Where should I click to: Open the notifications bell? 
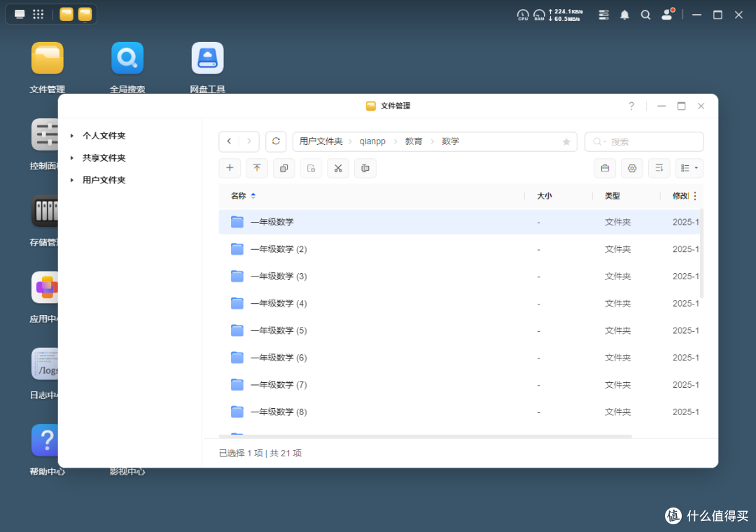click(x=624, y=15)
